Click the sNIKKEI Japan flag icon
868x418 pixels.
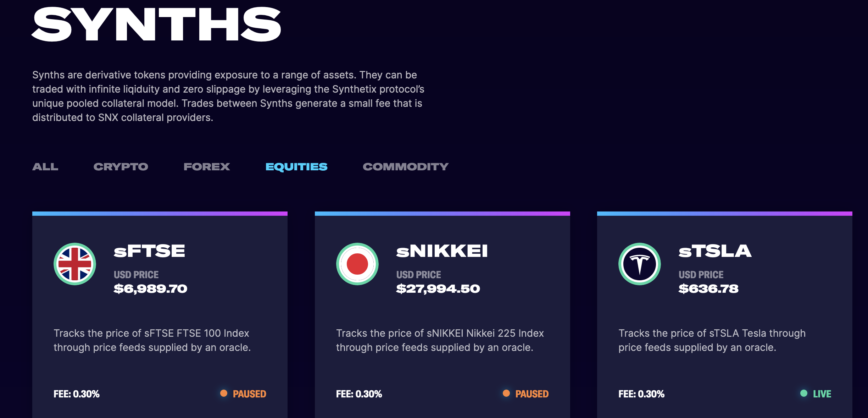point(357,264)
